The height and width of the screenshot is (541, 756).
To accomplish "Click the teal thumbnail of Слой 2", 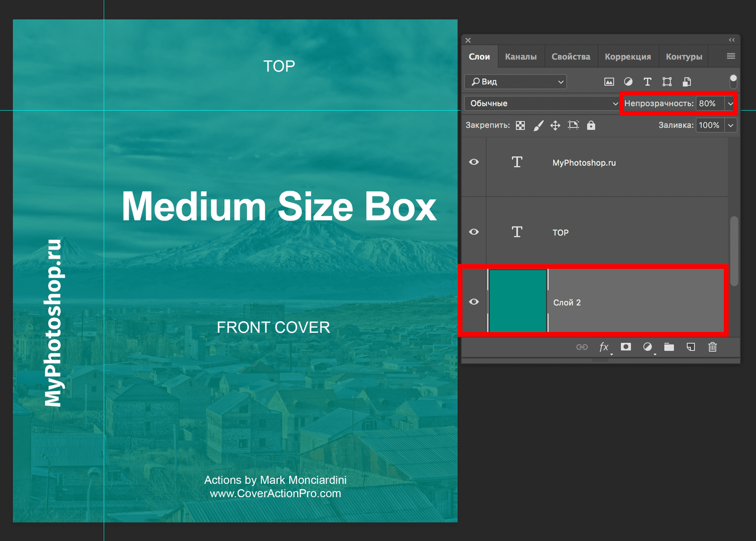I will tap(517, 301).
